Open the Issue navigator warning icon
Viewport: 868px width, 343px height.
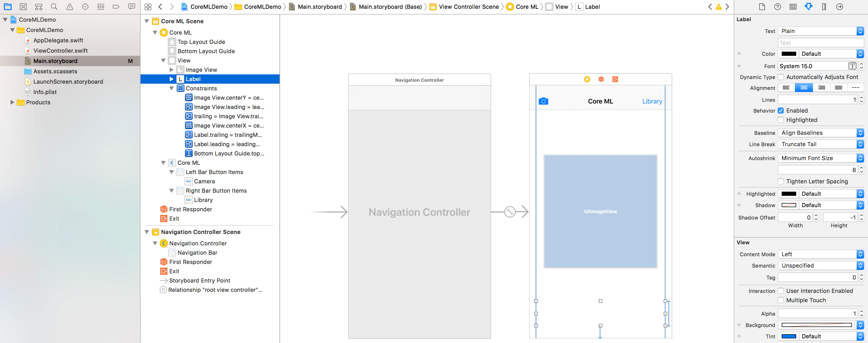click(69, 6)
